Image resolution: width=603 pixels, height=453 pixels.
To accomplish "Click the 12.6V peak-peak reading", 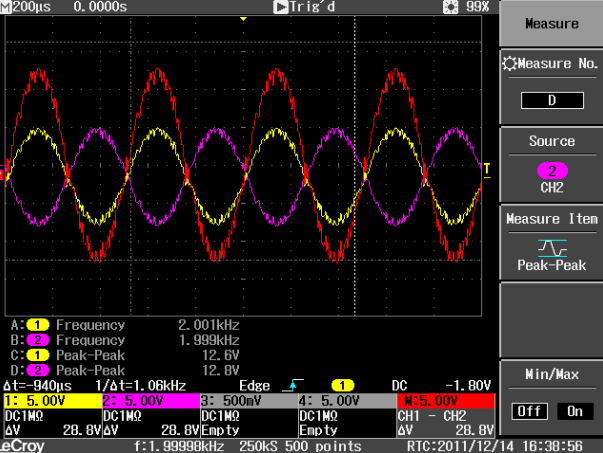I will [x=221, y=355].
